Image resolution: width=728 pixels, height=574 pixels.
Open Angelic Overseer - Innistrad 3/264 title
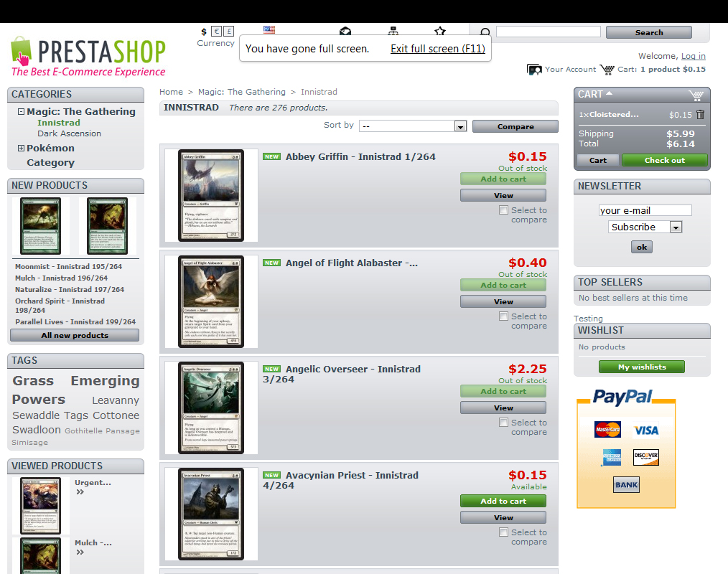[x=342, y=374]
